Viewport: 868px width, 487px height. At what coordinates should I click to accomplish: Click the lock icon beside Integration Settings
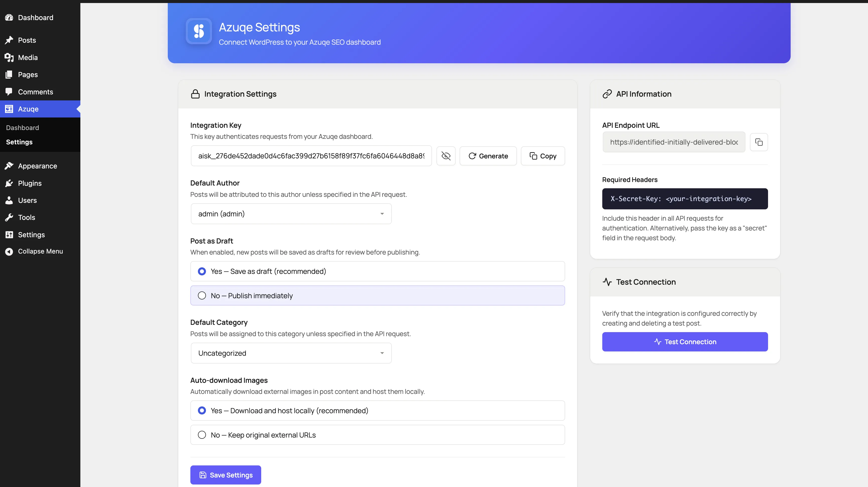195,94
